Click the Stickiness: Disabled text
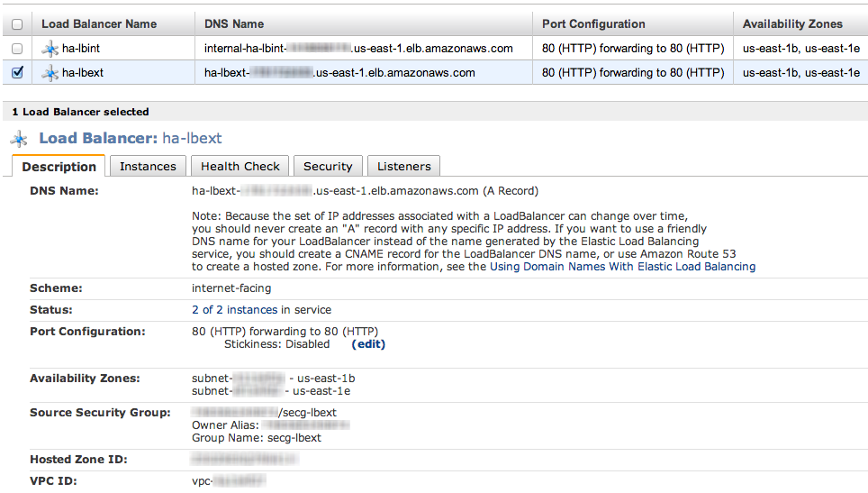The width and height of the screenshot is (868, 493). point(276,344)
